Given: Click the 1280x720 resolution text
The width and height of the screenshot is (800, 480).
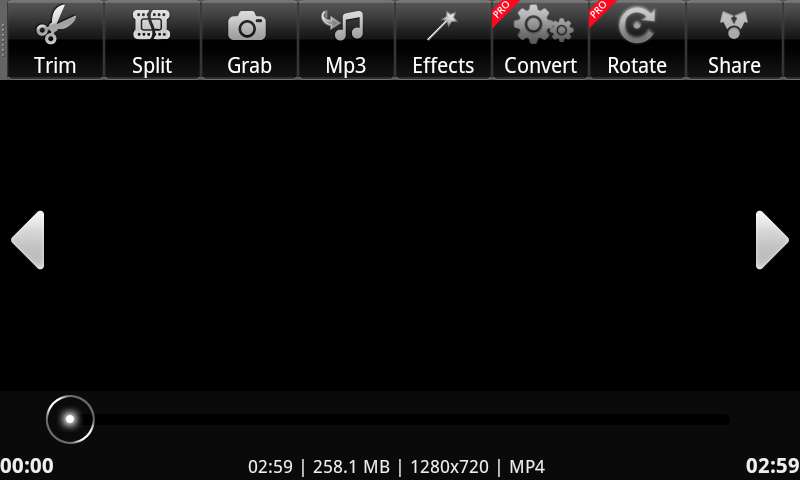Looking at the screenshot, I should tap(449, 467).
